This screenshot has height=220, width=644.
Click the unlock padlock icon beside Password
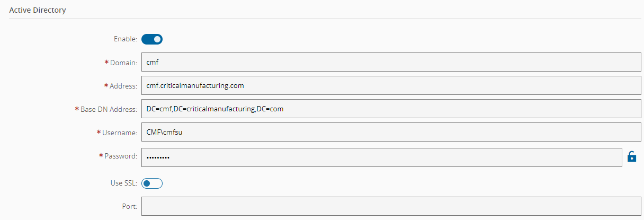631,156
